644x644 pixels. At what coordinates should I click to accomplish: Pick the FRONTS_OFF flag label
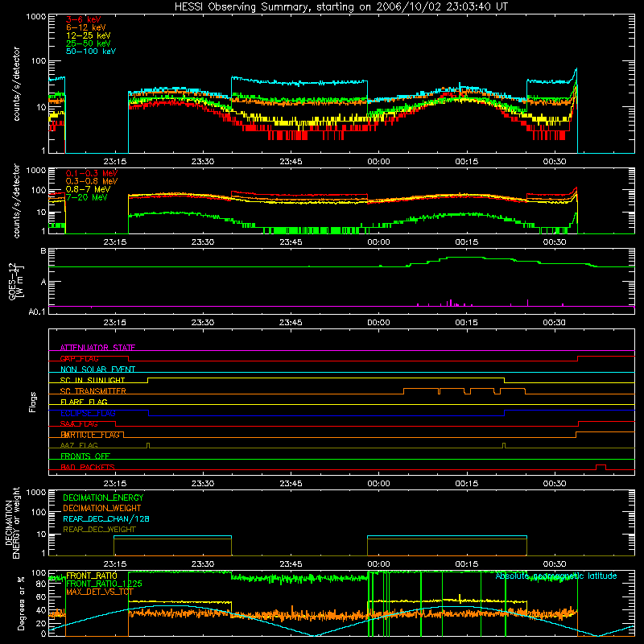click(85, 456)
